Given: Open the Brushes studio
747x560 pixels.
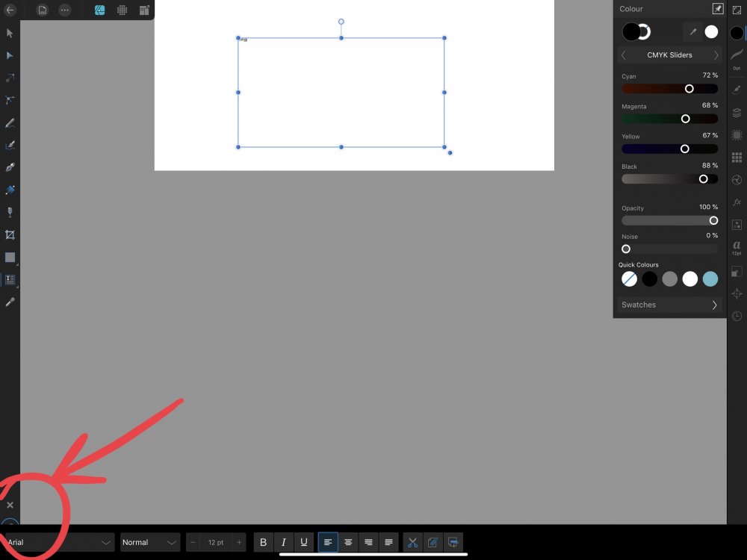Looking at the screenshot, I should point(737,90).
